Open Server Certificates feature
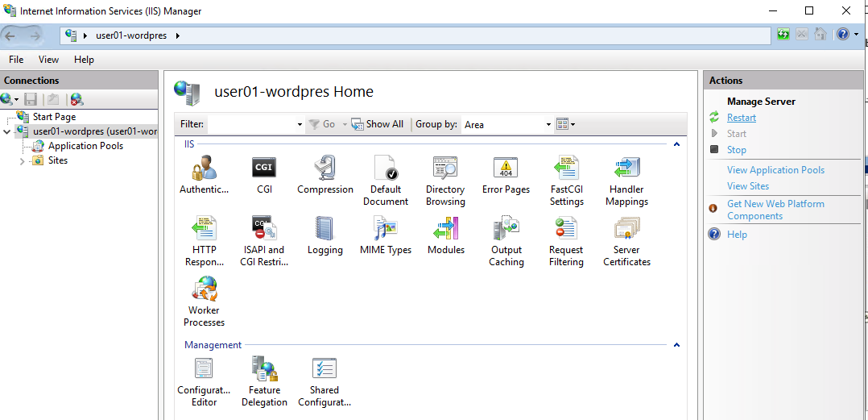Screen dimensions: 868x420 pyautogui.click(x=626, y=240)
